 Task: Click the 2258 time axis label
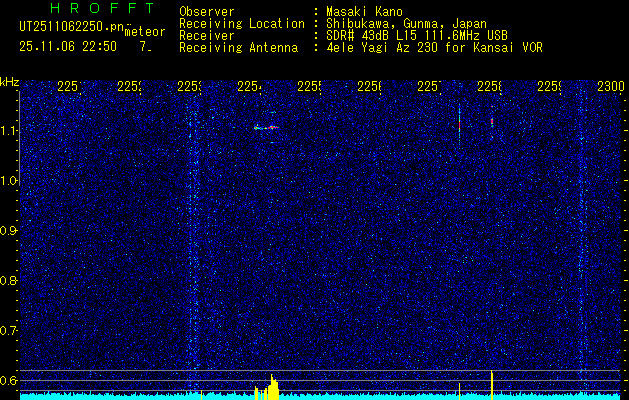click(x=489, y=86)
